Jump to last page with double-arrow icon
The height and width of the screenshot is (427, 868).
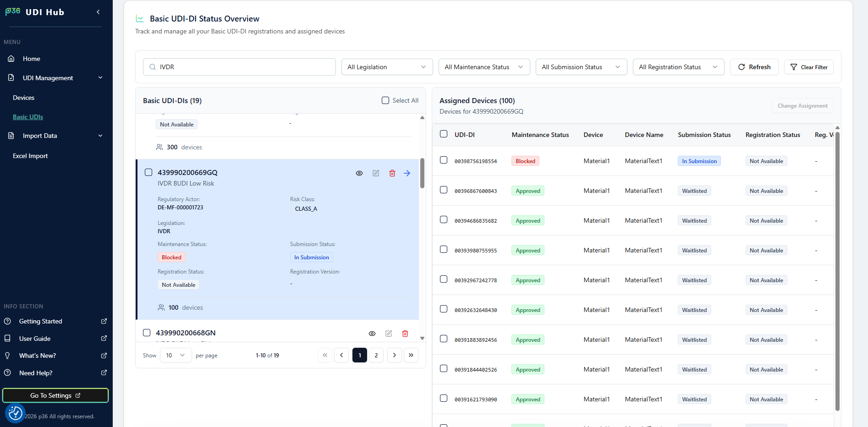411,356
